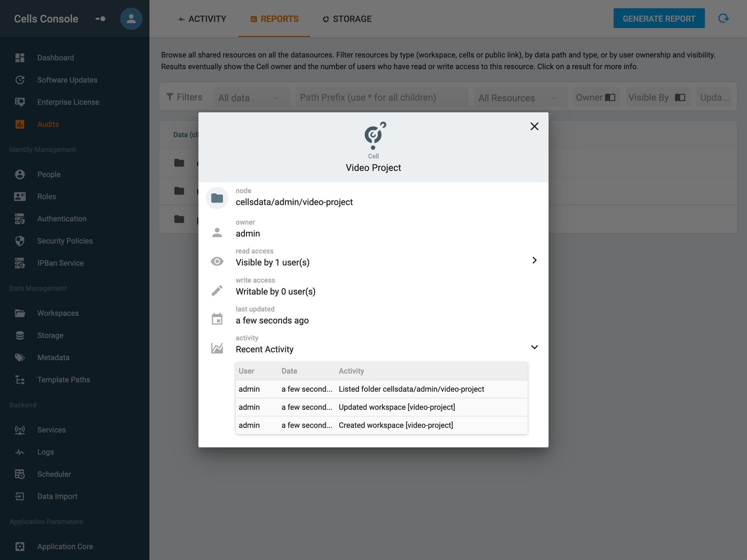Image resolution: width=747 pixels, height=560 pixels.
Task: Click the activity chart icon
Action: coord(217,348)
